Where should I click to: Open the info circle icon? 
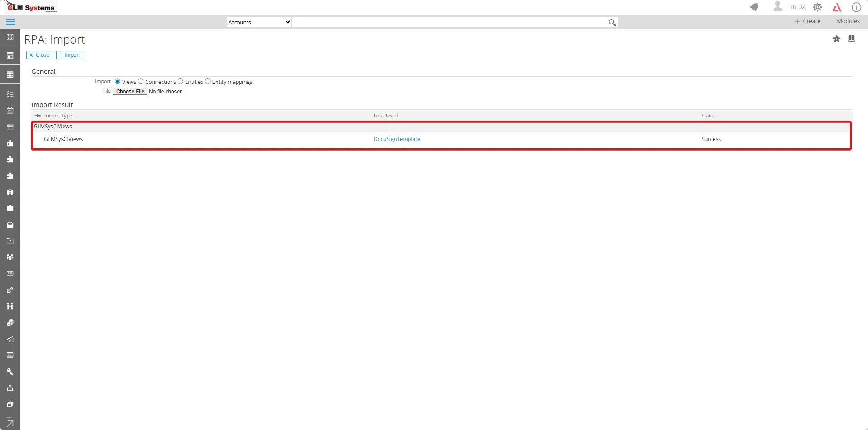point(856,7)
